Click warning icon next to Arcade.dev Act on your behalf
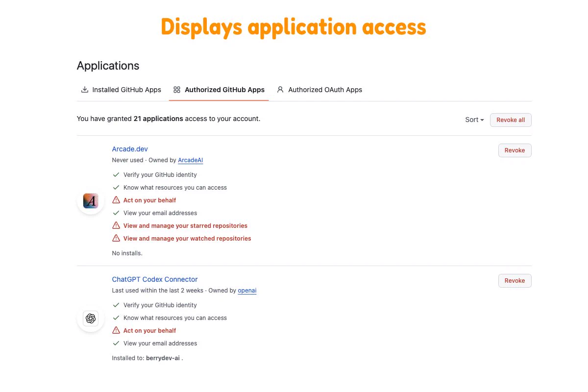This screenshot has width=588, height=392. click(116, 200)
